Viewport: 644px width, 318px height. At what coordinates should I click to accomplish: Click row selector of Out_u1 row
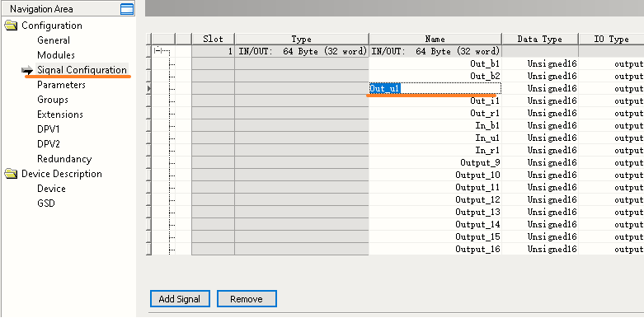[148, 89]
